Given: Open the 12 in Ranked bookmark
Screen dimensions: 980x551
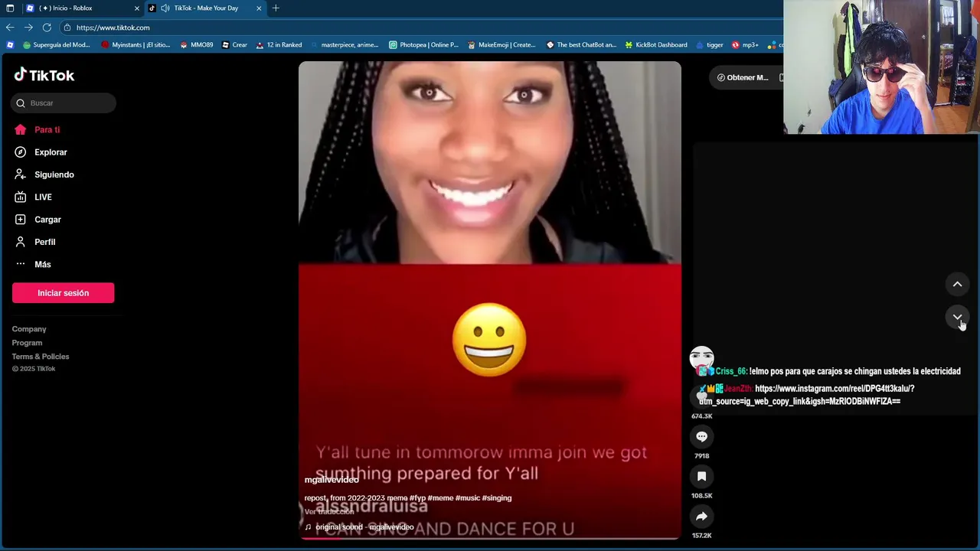Looking at the screenshot, I should click(279, 45).
